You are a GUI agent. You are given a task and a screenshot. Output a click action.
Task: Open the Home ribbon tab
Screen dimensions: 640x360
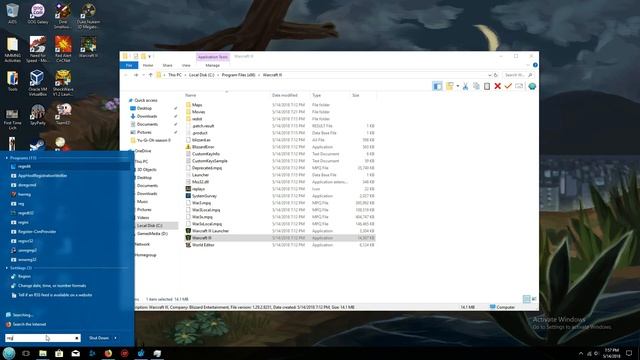(x=148, y=65)
